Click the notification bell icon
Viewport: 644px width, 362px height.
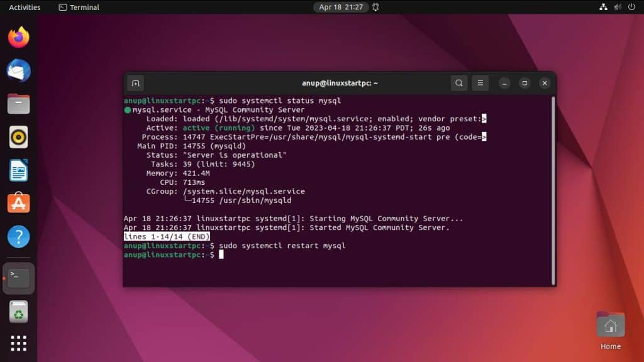point(375,8)
